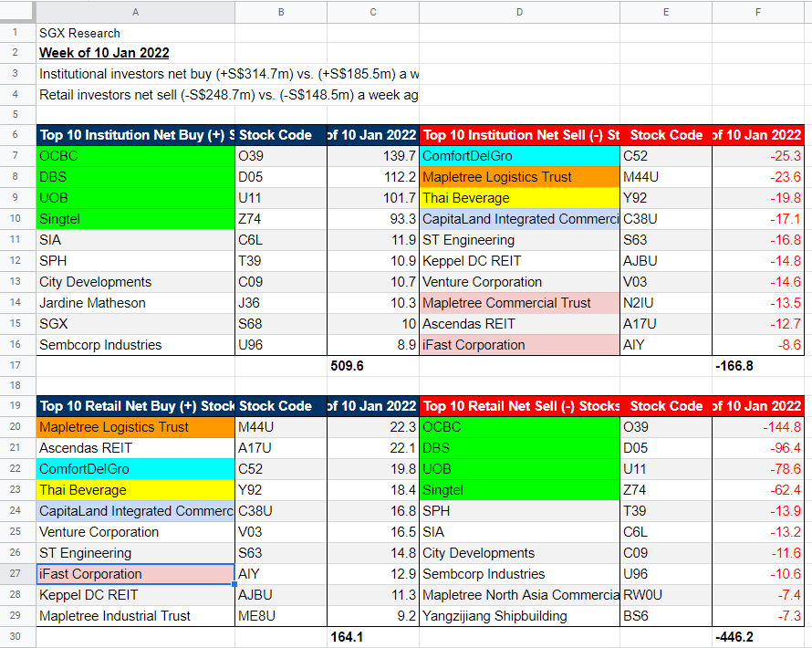Click 'Top 10 Institution Net Sell' header cell

(519, 135)
